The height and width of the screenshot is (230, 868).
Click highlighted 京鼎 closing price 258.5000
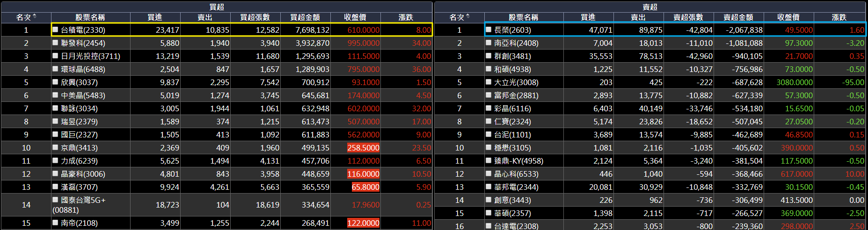click(364, 148)
